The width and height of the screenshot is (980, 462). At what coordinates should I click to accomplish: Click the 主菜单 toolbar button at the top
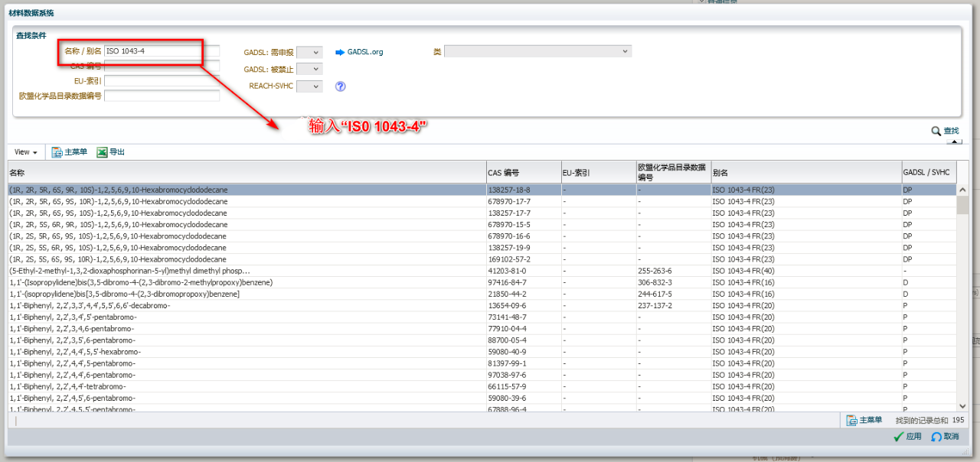69,152
